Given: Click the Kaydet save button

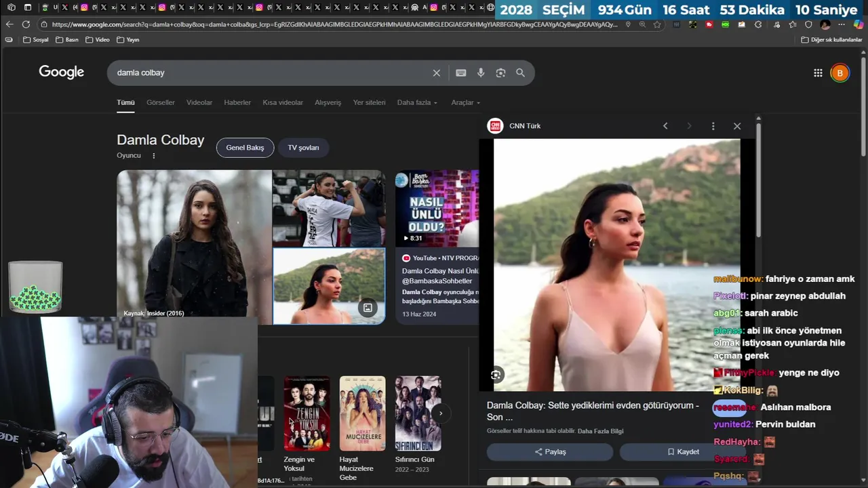Looking at the screenshot, I should point(683,452).
